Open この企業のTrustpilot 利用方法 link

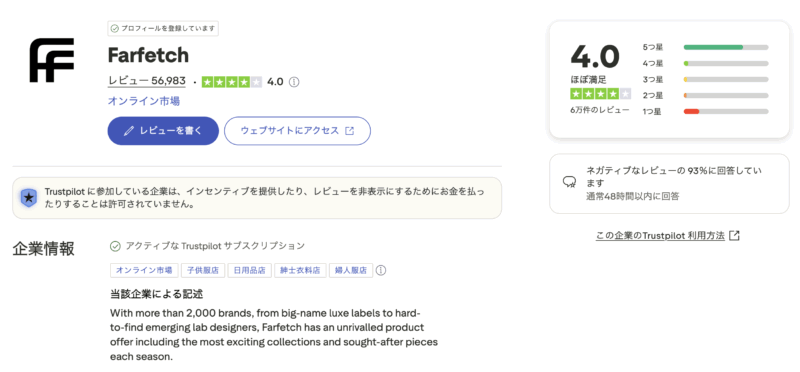[x=660, y=236]
